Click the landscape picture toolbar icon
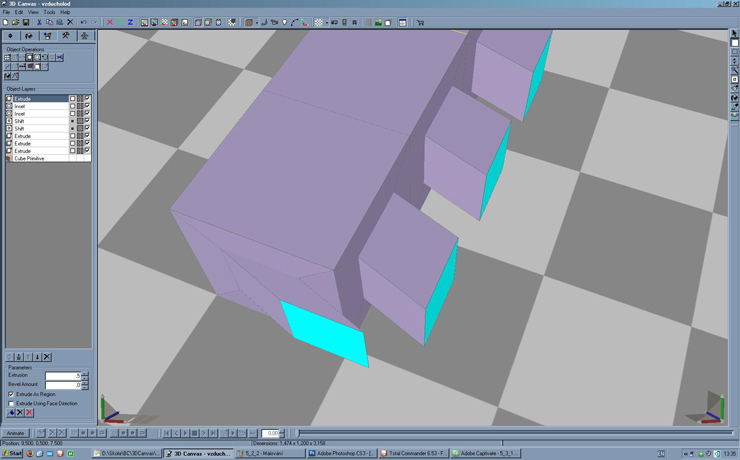This screenshot has width=740, height=460. point(378,22)
